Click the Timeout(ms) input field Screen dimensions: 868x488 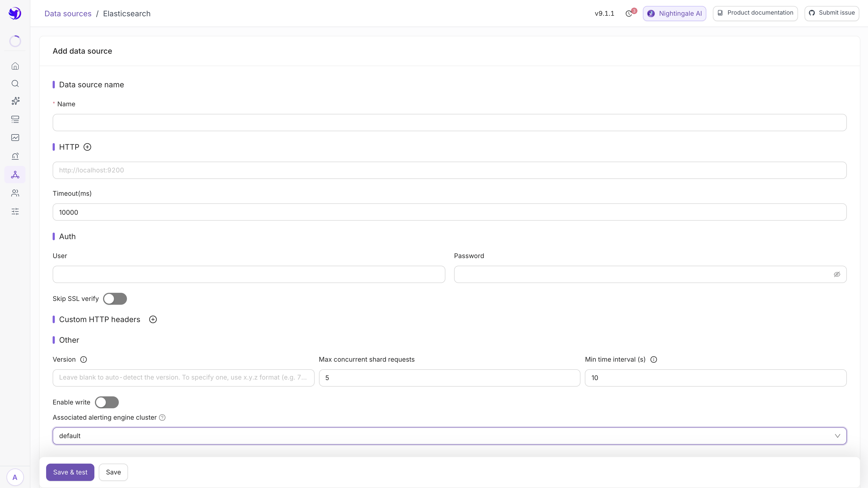point(449,212)
